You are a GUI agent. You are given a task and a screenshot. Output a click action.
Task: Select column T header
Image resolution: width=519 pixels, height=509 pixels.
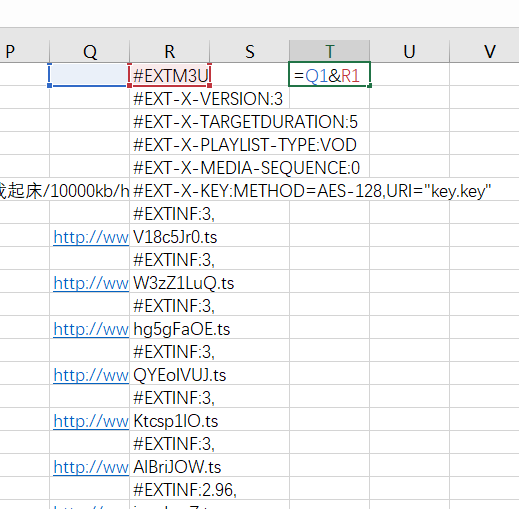pyautogui.click(x=329, y=51)
